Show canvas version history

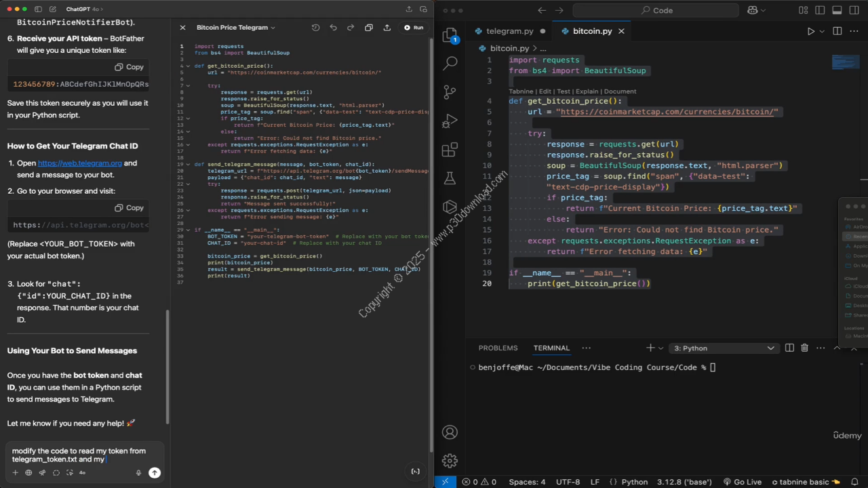[x=315, y=28]
